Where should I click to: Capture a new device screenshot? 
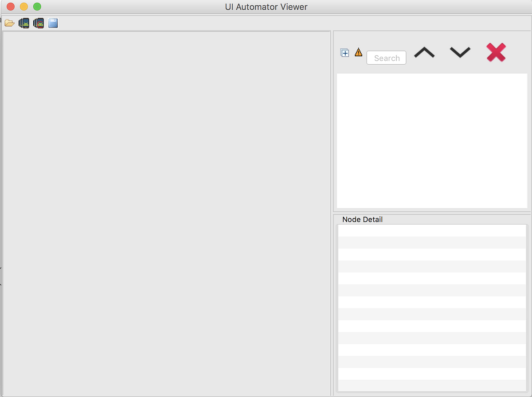pyautogui.click(x=23, y=23)
